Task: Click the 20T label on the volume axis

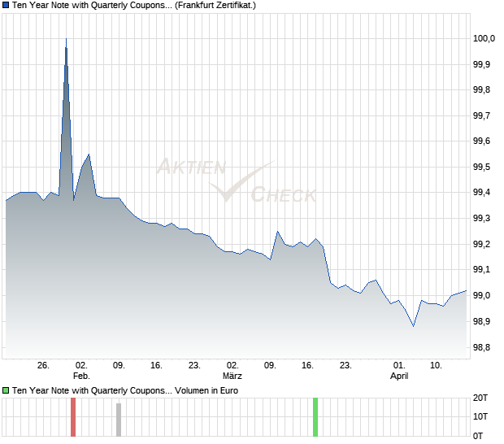Action: [x=481, y=398]
